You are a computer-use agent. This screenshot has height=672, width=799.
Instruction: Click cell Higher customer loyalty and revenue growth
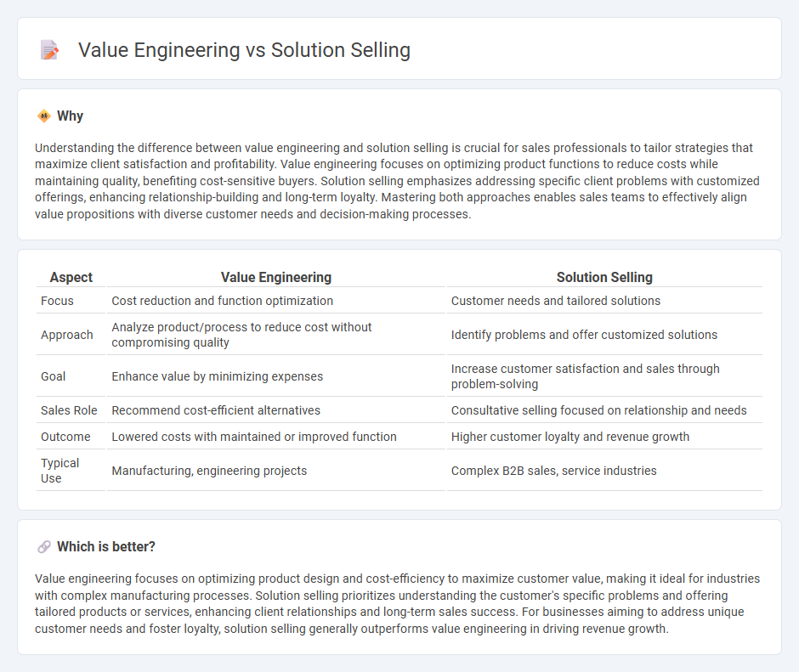tap(604, 437)
